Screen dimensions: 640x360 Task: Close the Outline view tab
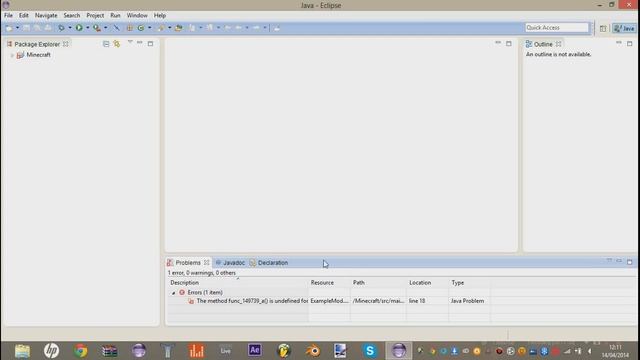[x=558, y=44]
